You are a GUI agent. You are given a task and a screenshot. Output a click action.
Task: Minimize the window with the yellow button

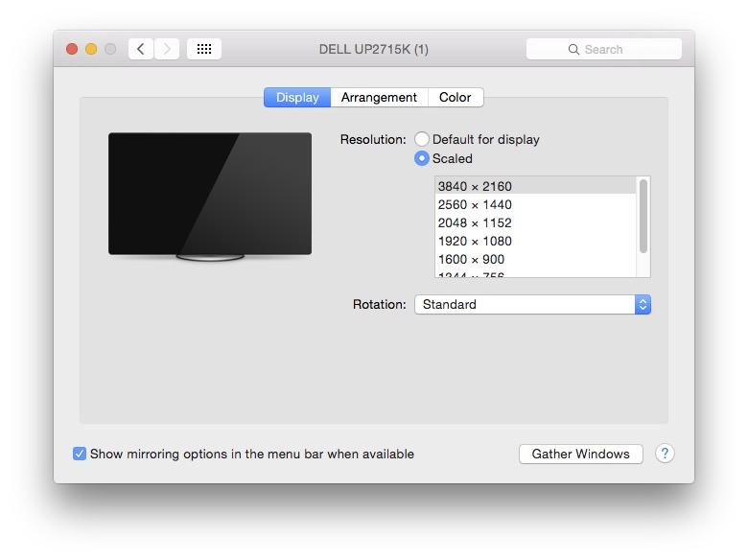(91, 49)
